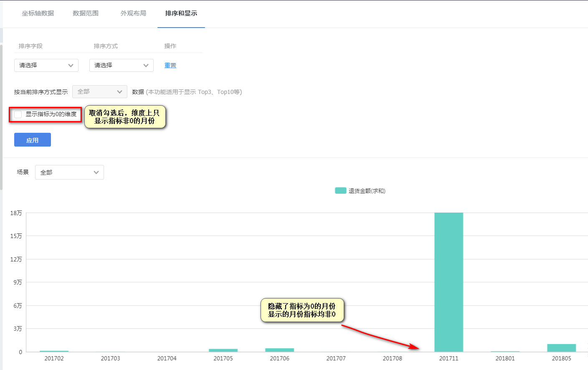Click the 201707 x-axis label

pos(336,358)
